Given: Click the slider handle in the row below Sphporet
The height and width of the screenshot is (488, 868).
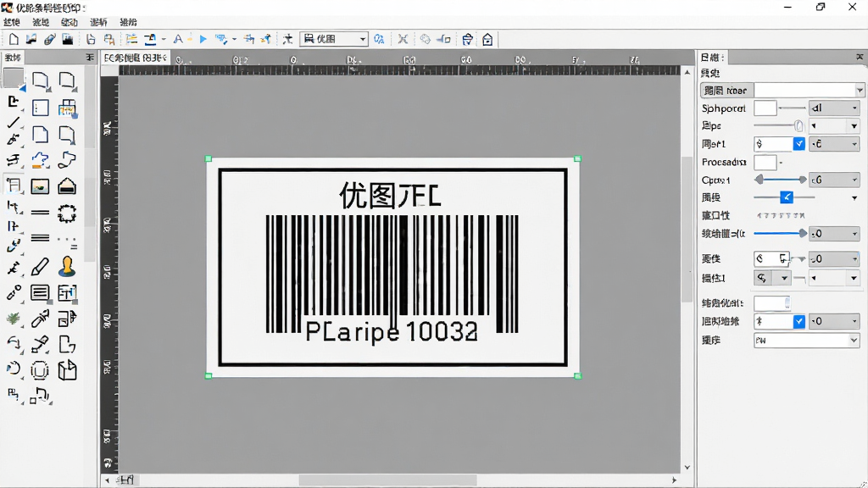Looking at the screenshot, I should pyautogui.click(x=798, y=125).
